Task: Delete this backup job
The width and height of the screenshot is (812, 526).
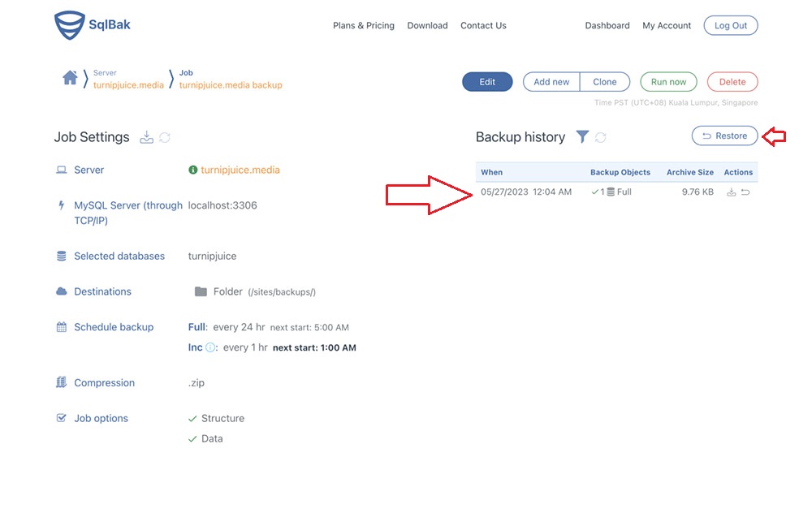Action: tap(732, 82)
